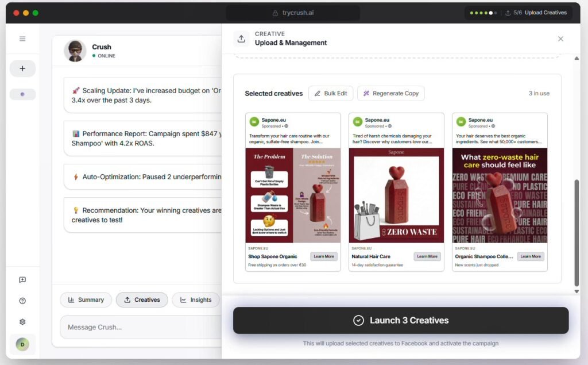The height and width of the screenshot is (365, 588).
Task: Switch to the Summary tab
Action: (86, 299)
